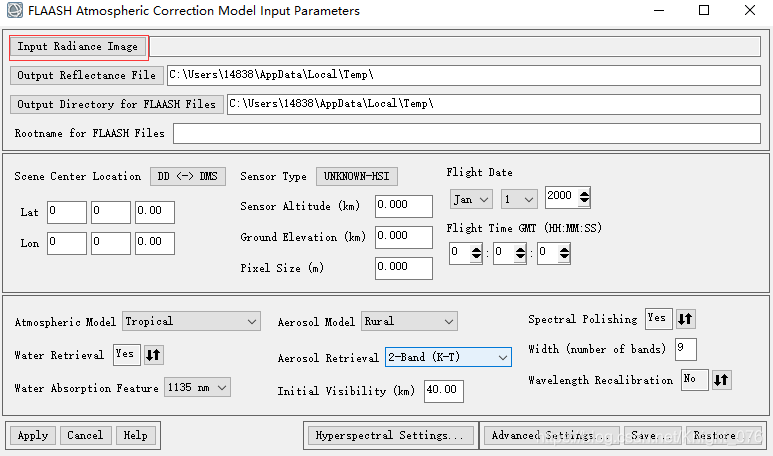Screen dimensions: 773x456
Task: Focus the Initial Visibility (km) field
Action: 444,391
